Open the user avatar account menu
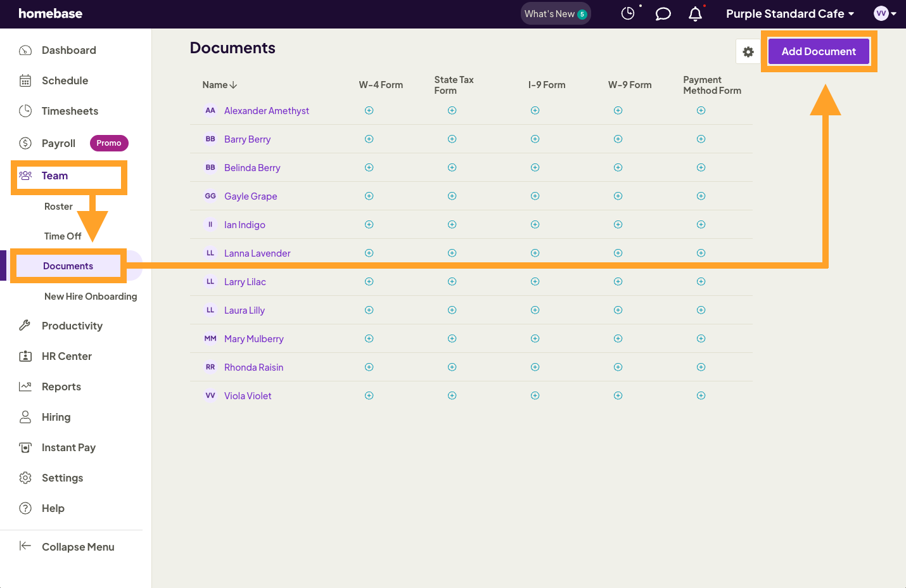 [881, 13]
